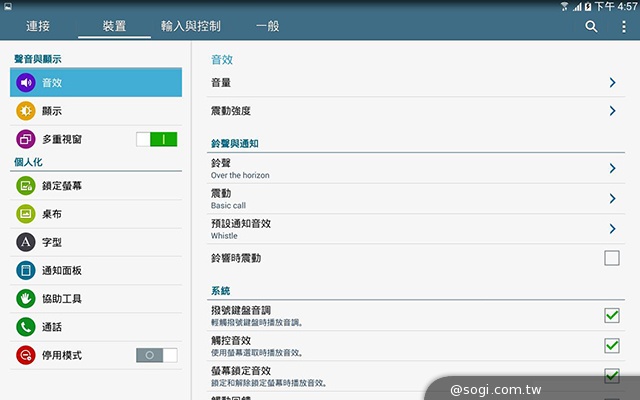This screenshot has height=400, width=640.
Task: Uncheck 螢幕鎖定音效 checkbox
Action: tap(611, 376)
